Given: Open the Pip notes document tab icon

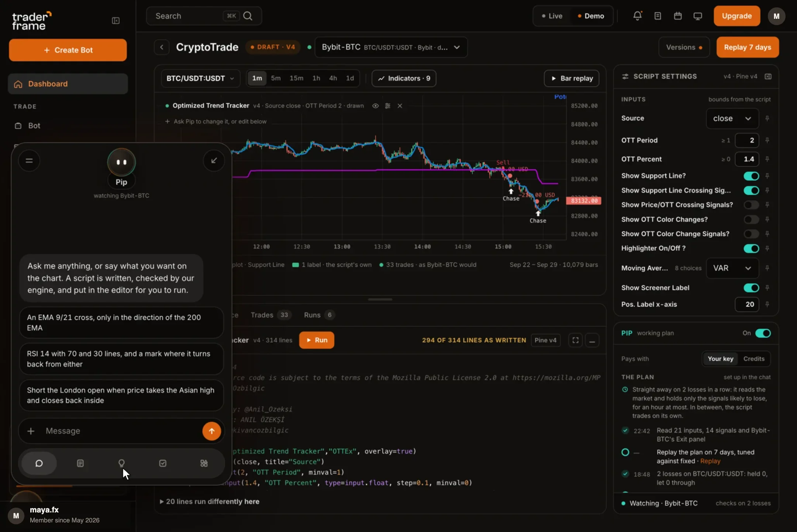Looking at the screenshot, I should 80,463.
